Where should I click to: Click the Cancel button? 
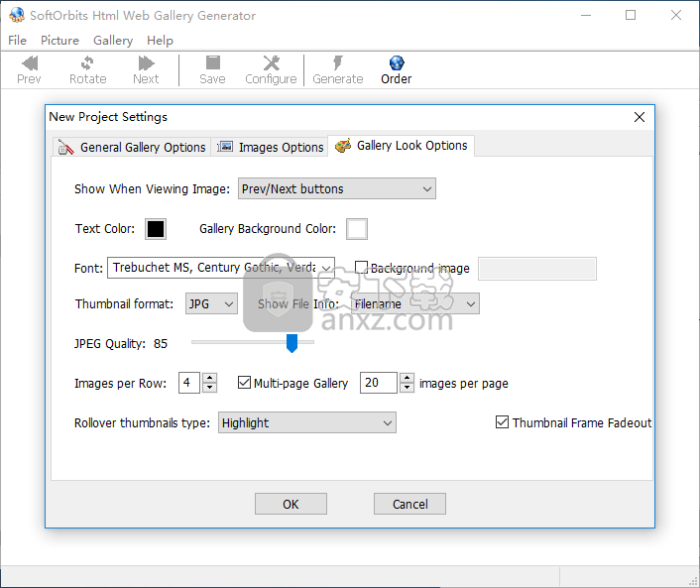pos(409,504)
